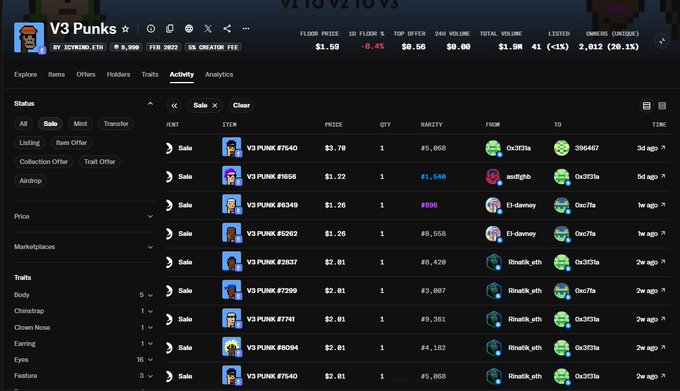Open transaction link for 5d ago sale
The image size is (680, 391).
click(663, 176)
